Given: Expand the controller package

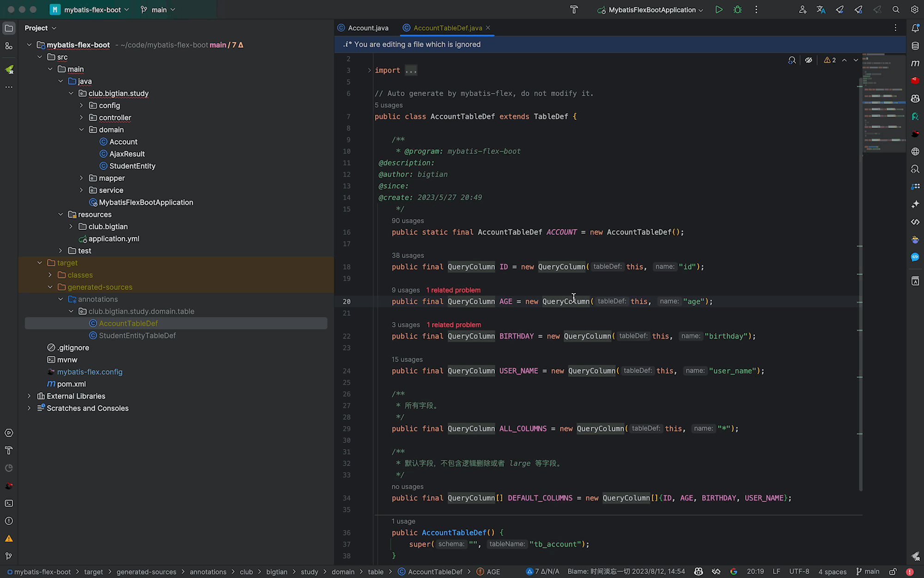Looking at the screenshot, I should (x=81, y=117).
